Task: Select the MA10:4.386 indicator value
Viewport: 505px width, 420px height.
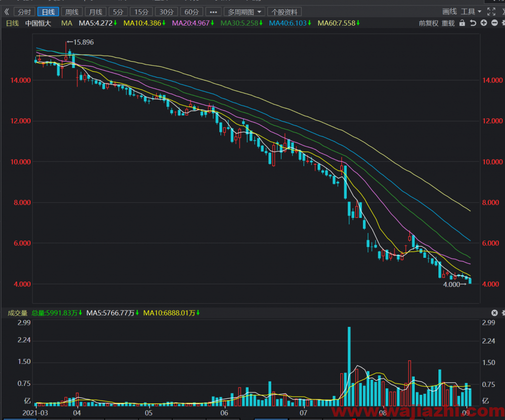Action: (144, 23)
